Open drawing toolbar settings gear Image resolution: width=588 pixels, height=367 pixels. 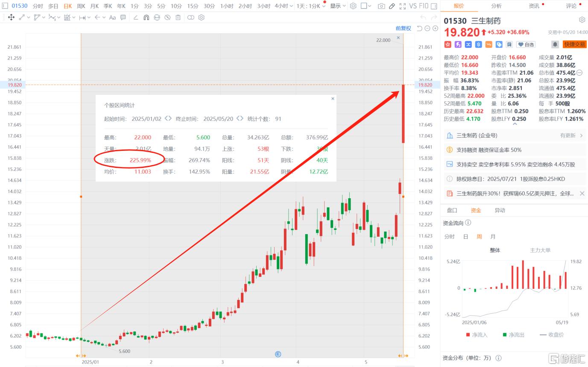[x=201, y=18]
